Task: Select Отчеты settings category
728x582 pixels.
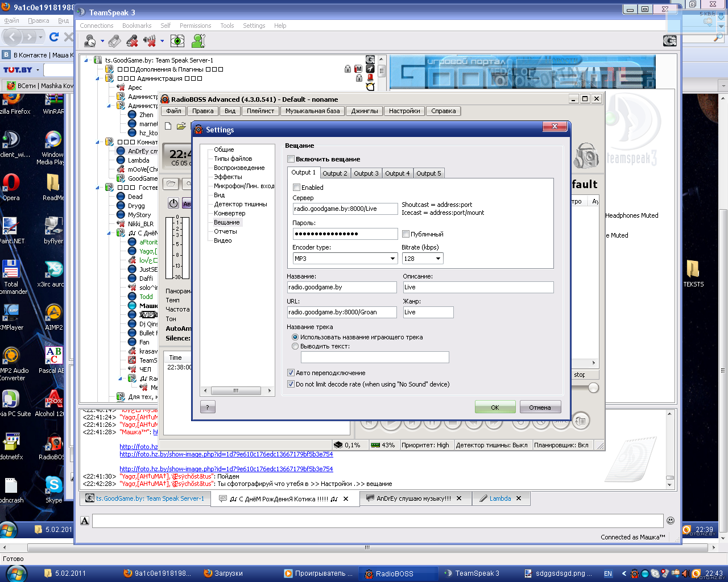Action: (226, 231)
